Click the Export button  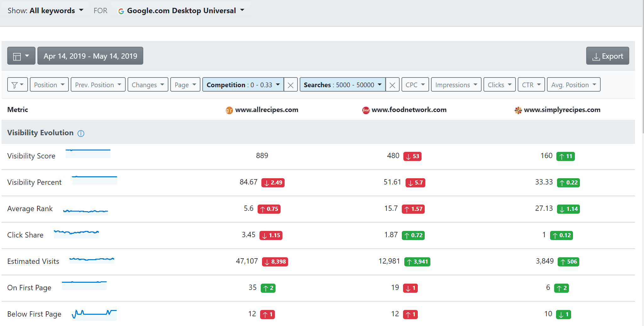pyautogui.click(x=608, y=56)
